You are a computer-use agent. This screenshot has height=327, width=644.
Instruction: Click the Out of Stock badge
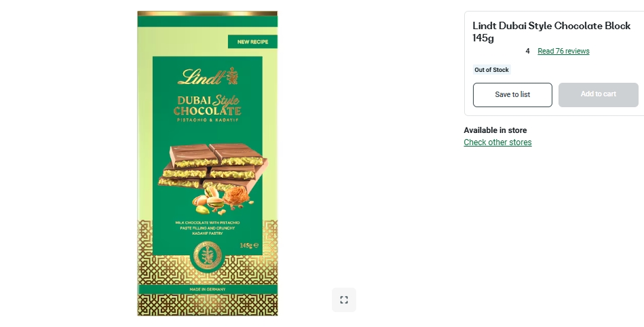coord(491,70)
